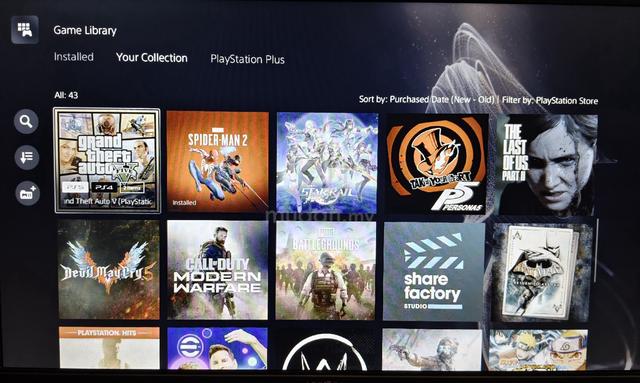The width and height of the screenshot is (640, 383).
Task: Open the PlayStation Hits game tile
Action: [x=109, y=348]
